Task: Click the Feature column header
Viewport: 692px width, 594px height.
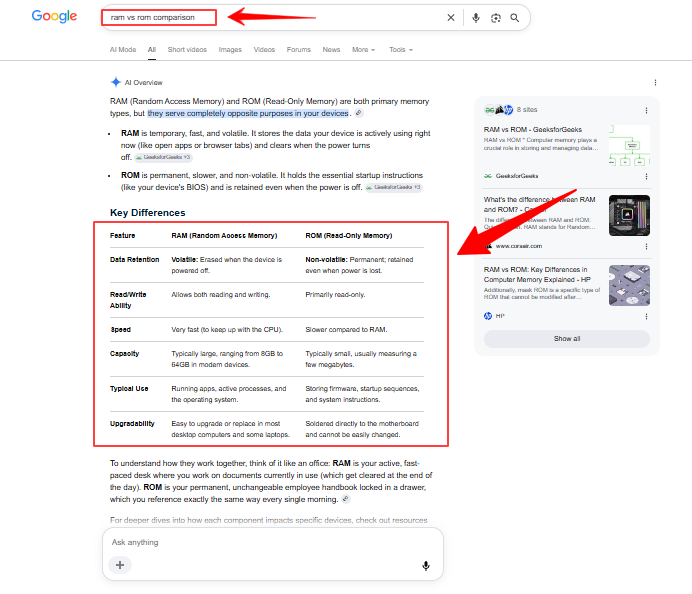Action: pos(122,236)
